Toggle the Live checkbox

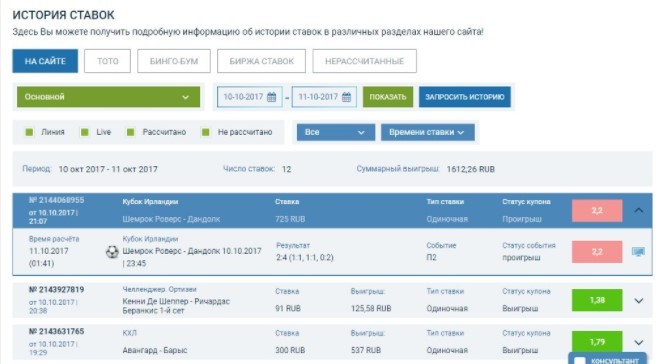pyautogui.click(x=85, y=132)
